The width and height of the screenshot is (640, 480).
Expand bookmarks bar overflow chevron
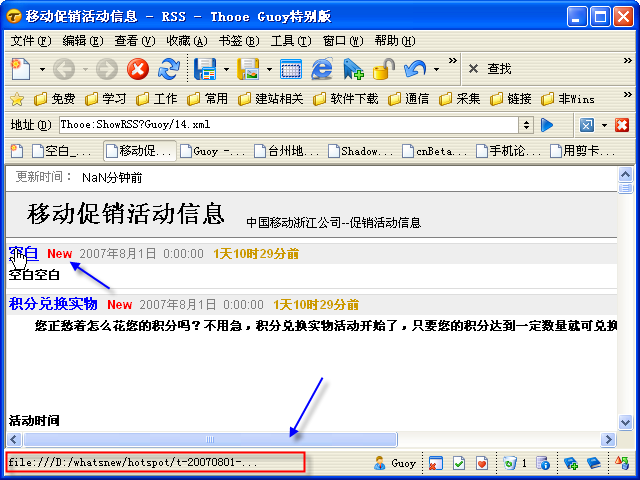pyautogui.click(x=628, y=95)
